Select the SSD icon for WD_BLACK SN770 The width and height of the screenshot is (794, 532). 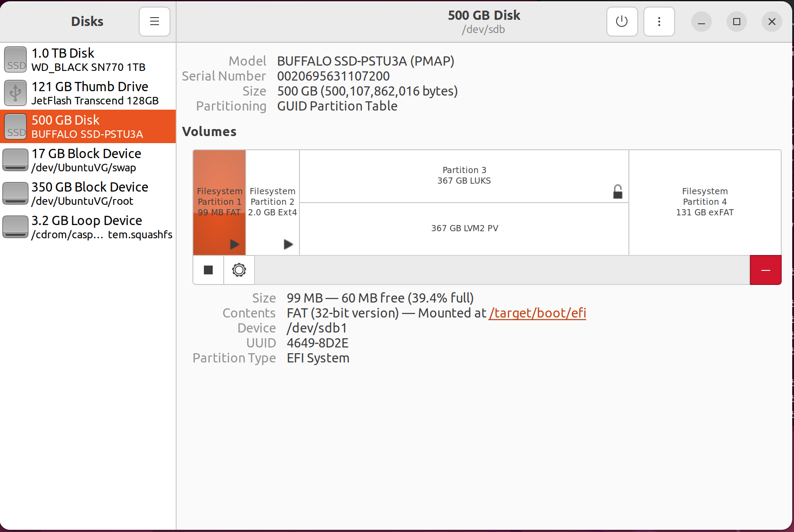tap(15, 59)
